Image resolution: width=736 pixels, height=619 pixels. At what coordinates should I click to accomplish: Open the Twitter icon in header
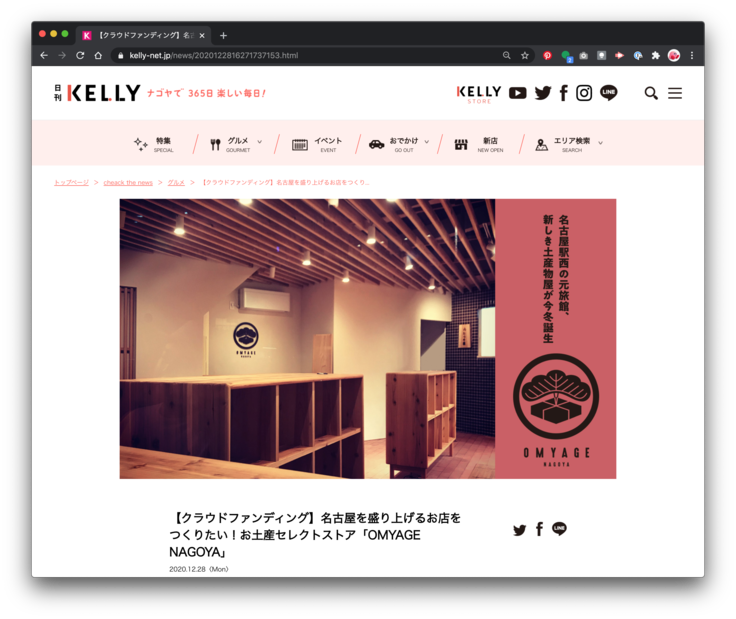(x=543, y=93)
